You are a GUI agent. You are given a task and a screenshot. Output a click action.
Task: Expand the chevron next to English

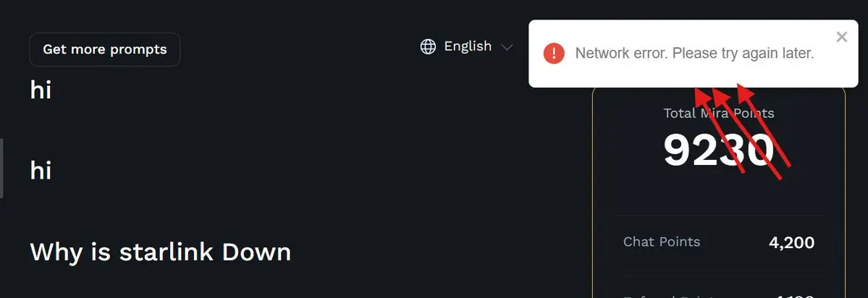507,47
